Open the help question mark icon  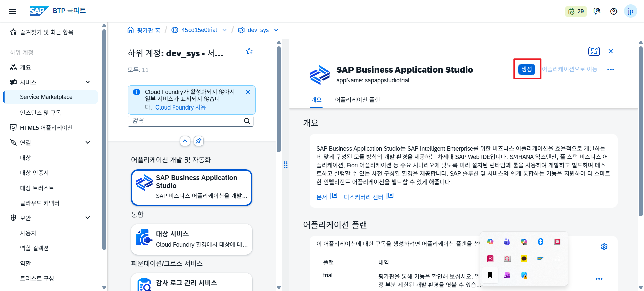[x=614, y=11]
